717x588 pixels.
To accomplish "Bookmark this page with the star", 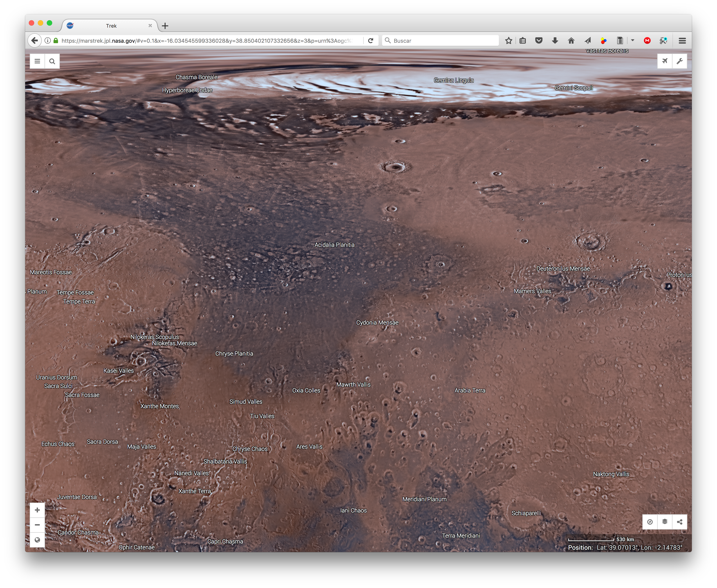I will 508,41.
